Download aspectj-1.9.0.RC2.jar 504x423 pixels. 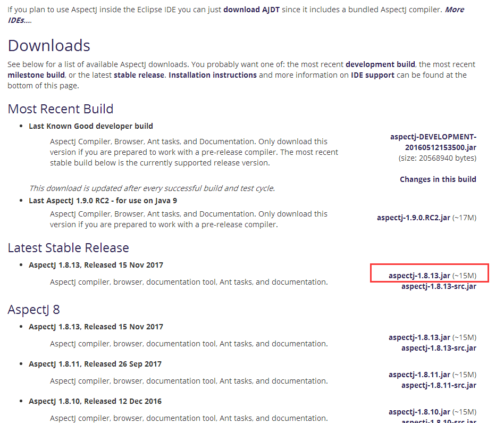(414, 218)
